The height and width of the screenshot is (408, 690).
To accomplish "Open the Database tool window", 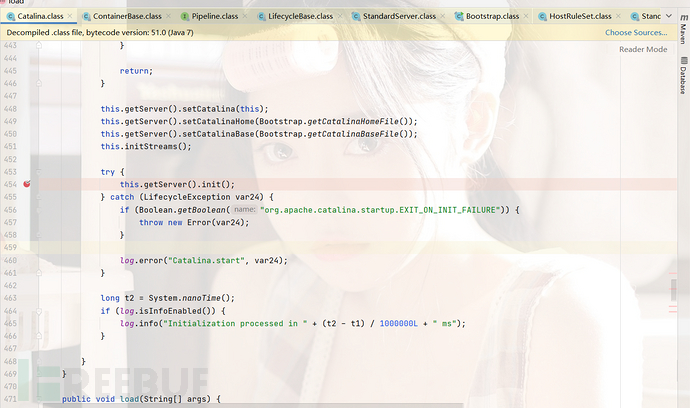I will coord(683,76).
